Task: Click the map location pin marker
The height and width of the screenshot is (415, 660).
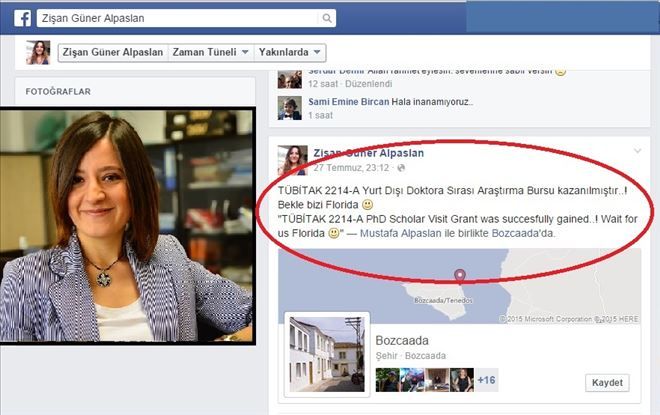Action: click(x=460, y=276)
